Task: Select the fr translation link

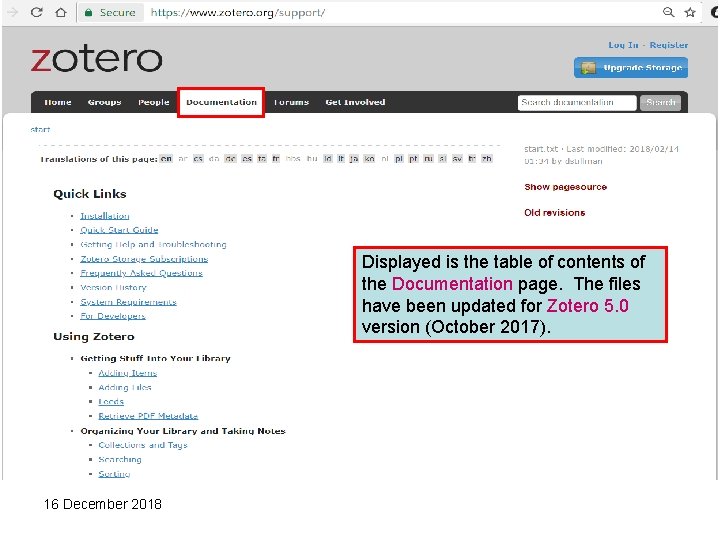Action: coord(276,158)
